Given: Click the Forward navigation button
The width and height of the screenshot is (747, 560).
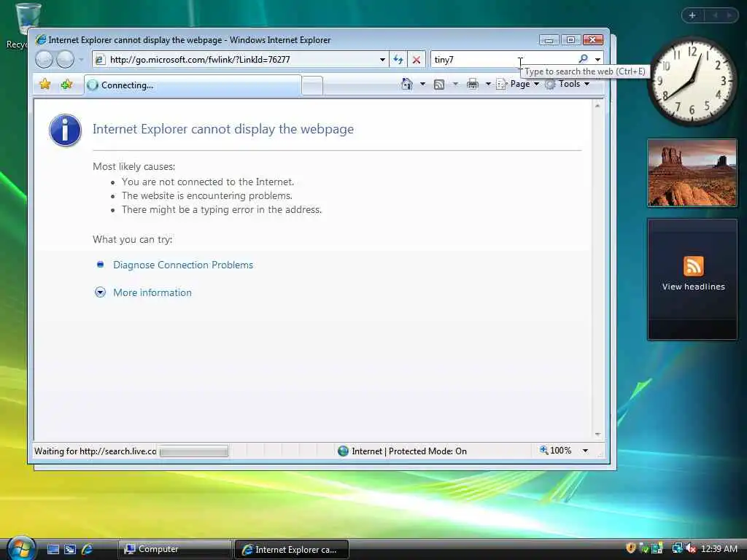Looking at the screenshot, I should (x=65, y=60).
